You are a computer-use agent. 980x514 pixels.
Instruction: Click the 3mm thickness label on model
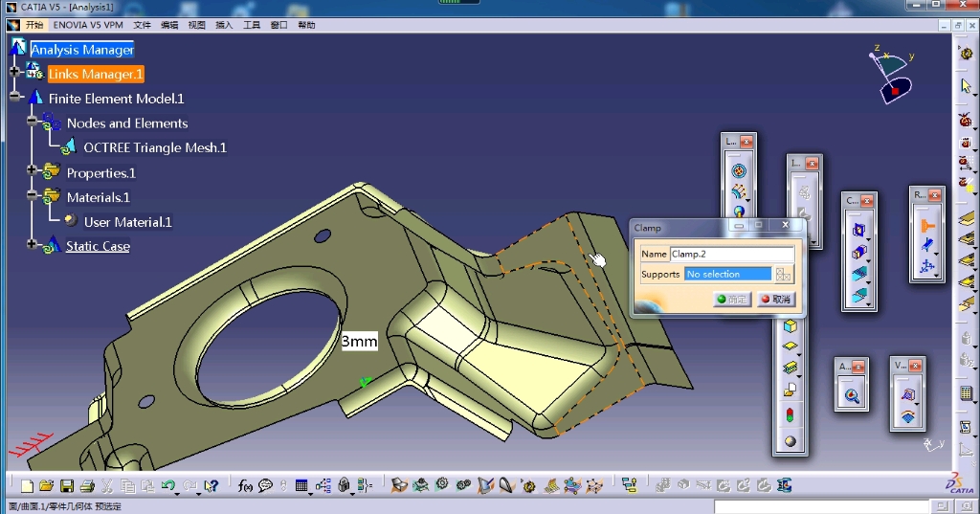point(360,341)
